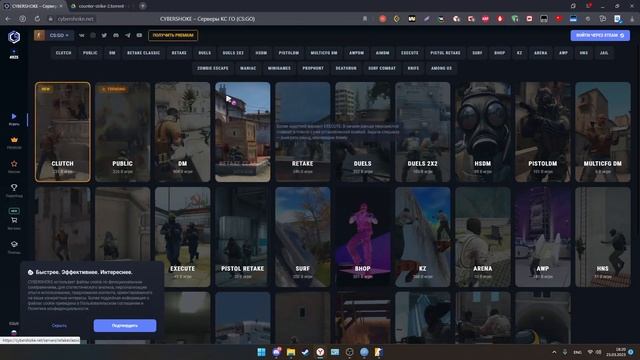Open Steam from the taskbar
The width and height of the screenshot is (640, 360).
[305, 352]
